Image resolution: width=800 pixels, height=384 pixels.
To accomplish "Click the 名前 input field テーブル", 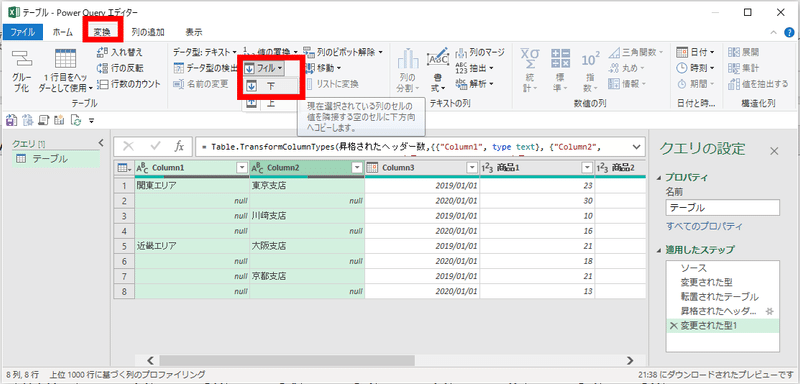I will pos(722,208).
